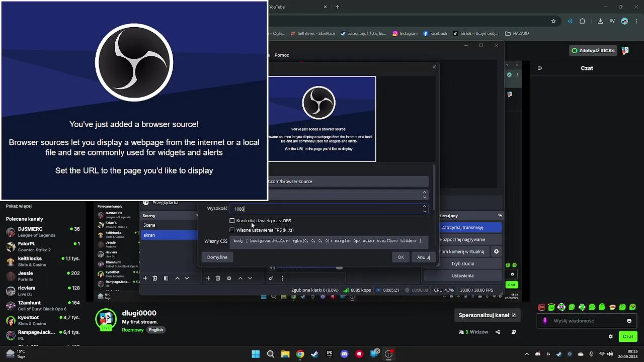
Task: Click the 'Wyślij wiadomość' chat input
Action: [x=587, y=321]
